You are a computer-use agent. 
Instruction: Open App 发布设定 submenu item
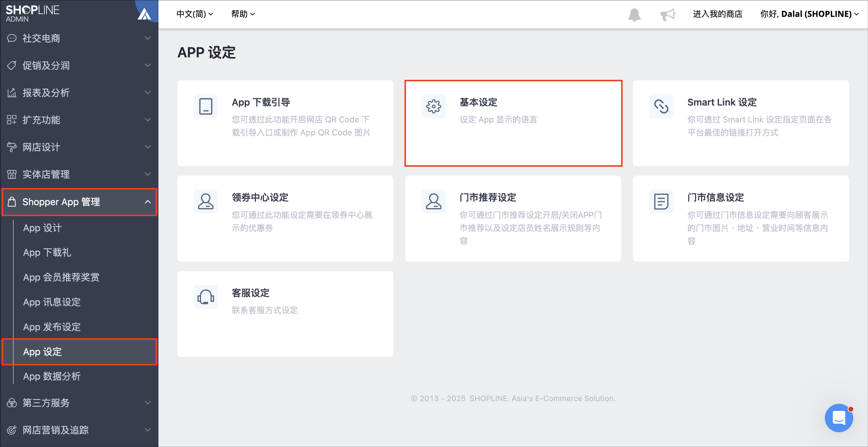pos(52,327)
